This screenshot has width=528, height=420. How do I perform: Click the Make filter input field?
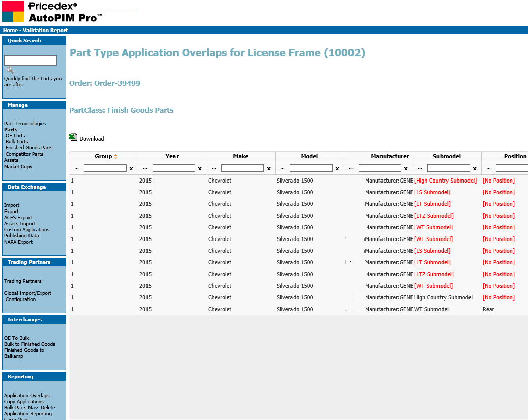[x=243, y=168]
